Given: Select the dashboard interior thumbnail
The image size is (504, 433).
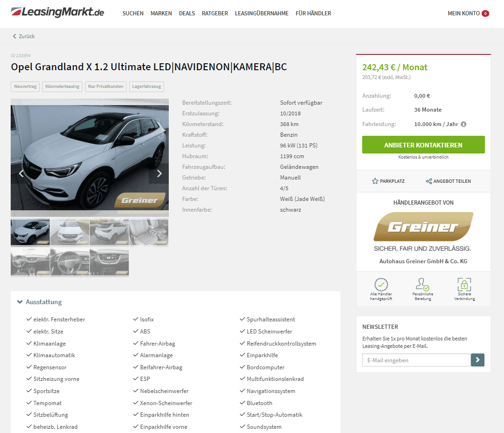Looking at the screenshot, I should point(30,262).
